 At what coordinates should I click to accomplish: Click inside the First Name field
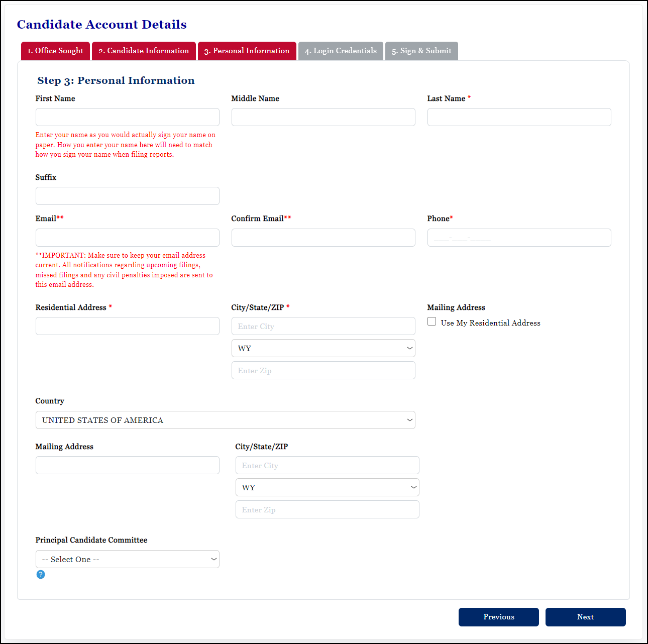click(x=127, y=117)
